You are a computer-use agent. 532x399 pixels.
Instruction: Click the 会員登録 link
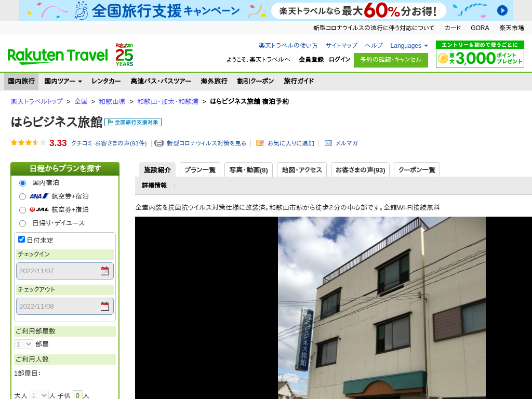pyautogui.click(x=311, y=59)
